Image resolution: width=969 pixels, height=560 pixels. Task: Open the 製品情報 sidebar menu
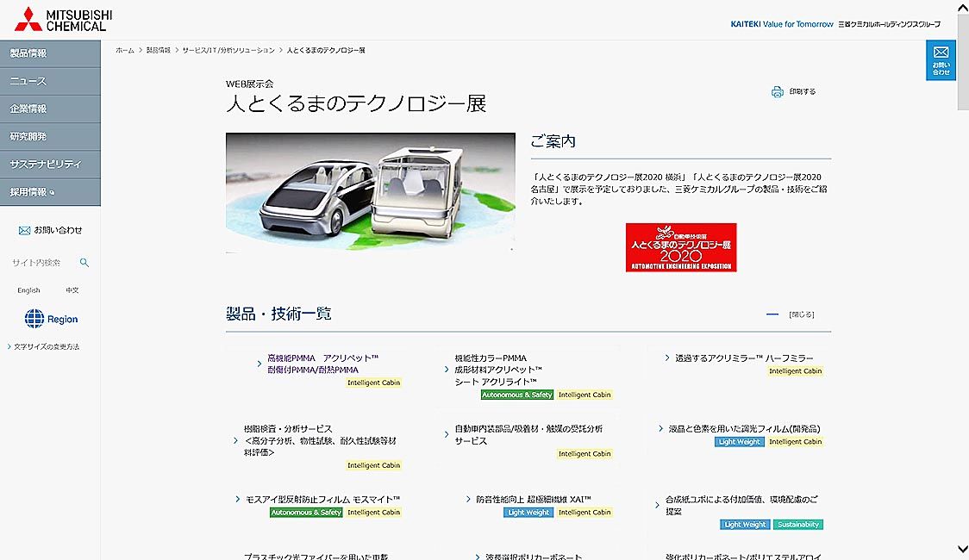pos(50,53)
